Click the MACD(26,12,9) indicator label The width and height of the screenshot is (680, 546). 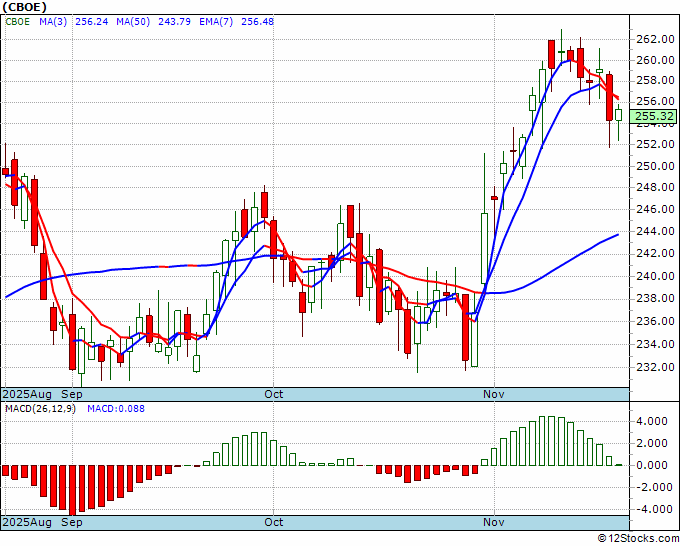(x=40, y=409)
